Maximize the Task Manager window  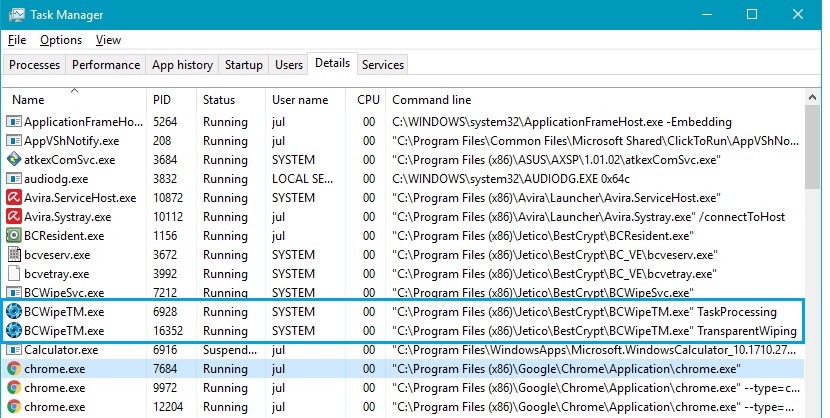point(752,14)
